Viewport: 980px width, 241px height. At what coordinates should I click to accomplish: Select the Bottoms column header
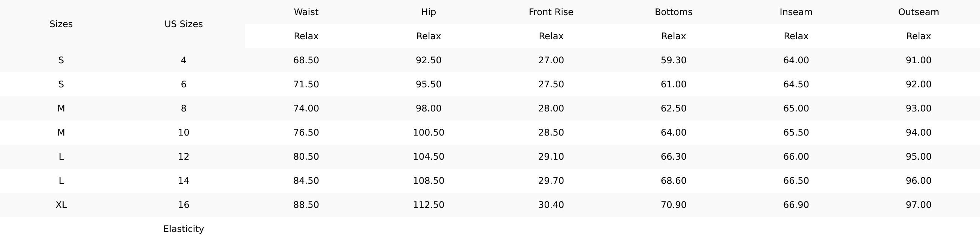(x=673, y=12)
